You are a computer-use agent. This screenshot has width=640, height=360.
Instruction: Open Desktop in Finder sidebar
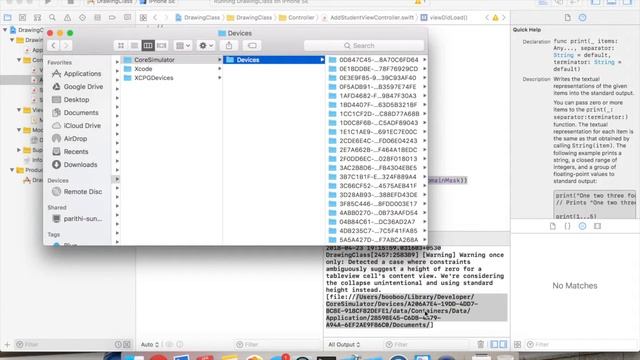pyautogui.click(x=71, y=100)
